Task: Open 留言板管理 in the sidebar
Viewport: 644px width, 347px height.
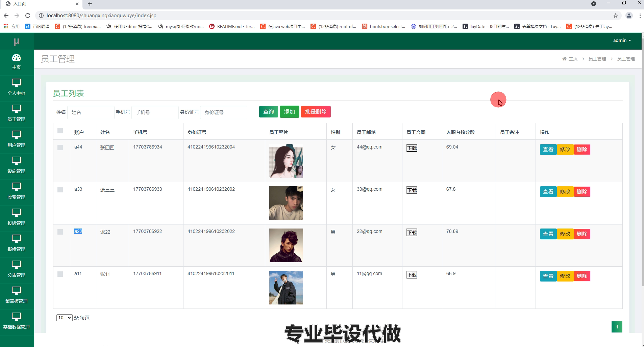Action: point(16,295)
